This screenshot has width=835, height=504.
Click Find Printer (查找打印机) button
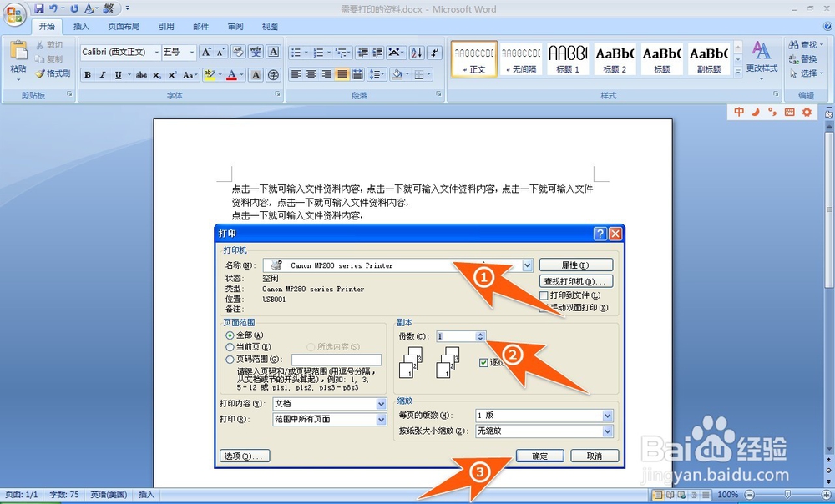[x=575, y=281]
